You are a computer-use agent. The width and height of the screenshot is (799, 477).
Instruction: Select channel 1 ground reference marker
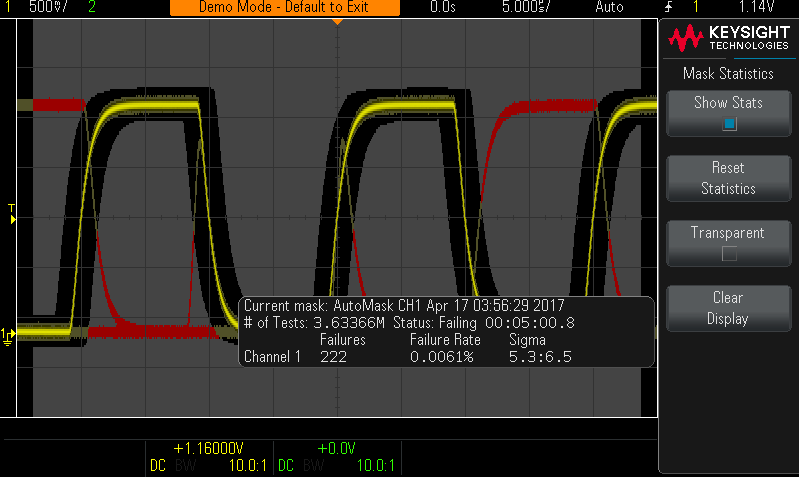(x=8, y=334)
